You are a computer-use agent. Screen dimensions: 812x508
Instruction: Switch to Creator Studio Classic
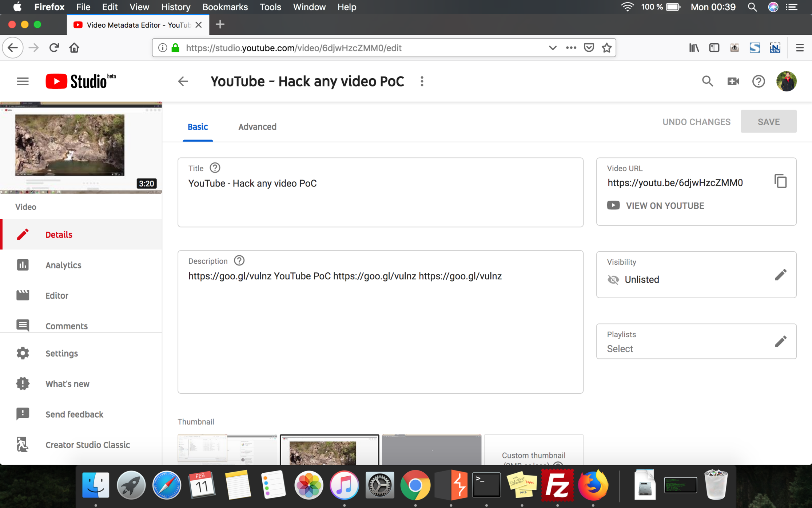[81, 445]
